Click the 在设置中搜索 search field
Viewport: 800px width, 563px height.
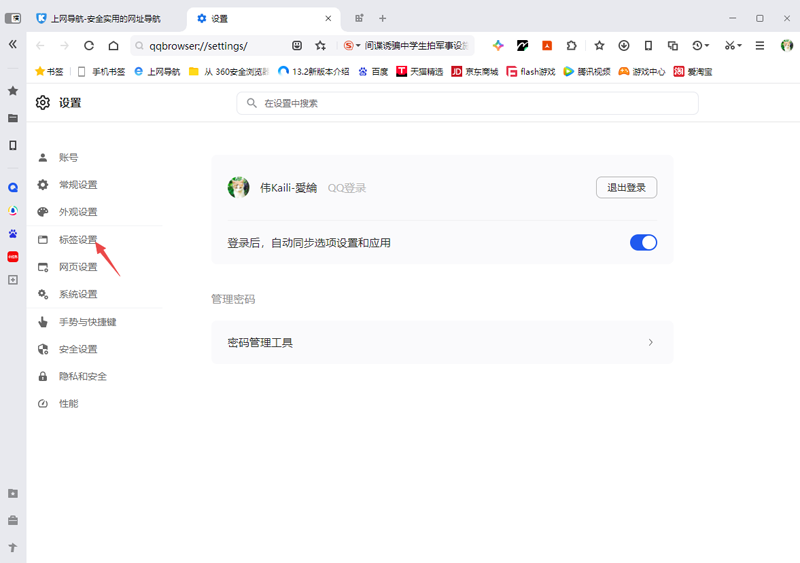pyautogui.click(x=467, y=103)
